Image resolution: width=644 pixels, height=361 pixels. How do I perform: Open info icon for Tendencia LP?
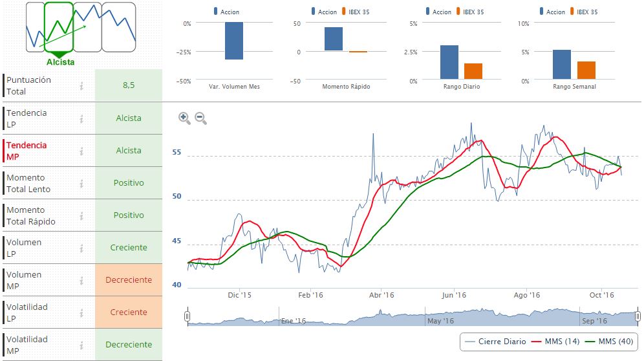(x=81, y=118)
